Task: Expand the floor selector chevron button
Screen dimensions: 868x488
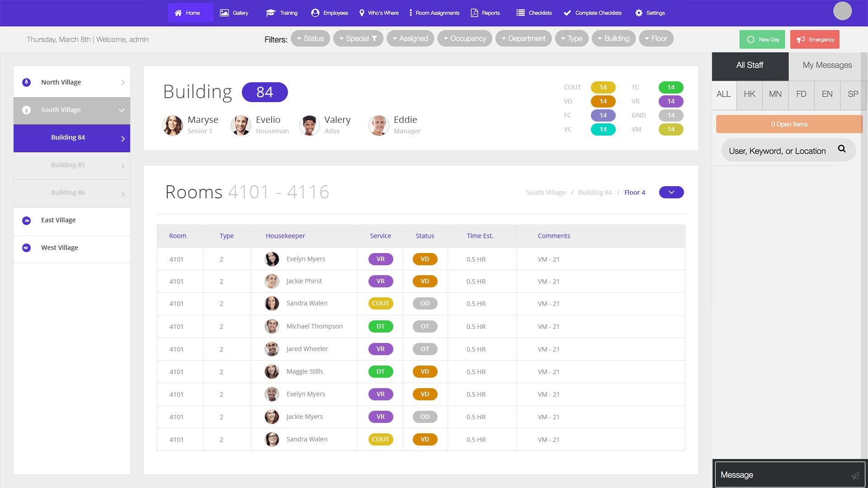Action: point(671,192)
